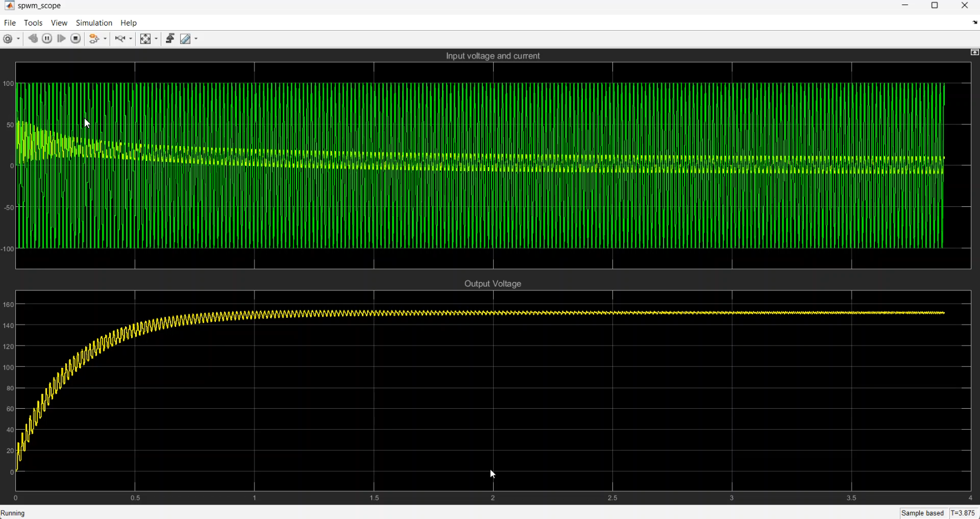Click the 'Output Voltage' plot title
Image resolution: width=980 pixels, height=519 pixels.
coord(493,284)
